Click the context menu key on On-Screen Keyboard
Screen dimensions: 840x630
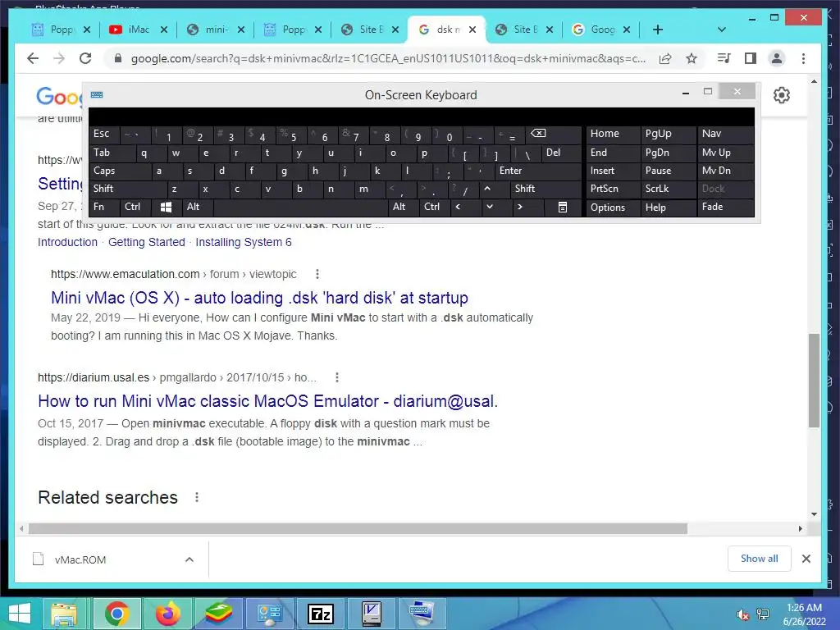(563, 207)
